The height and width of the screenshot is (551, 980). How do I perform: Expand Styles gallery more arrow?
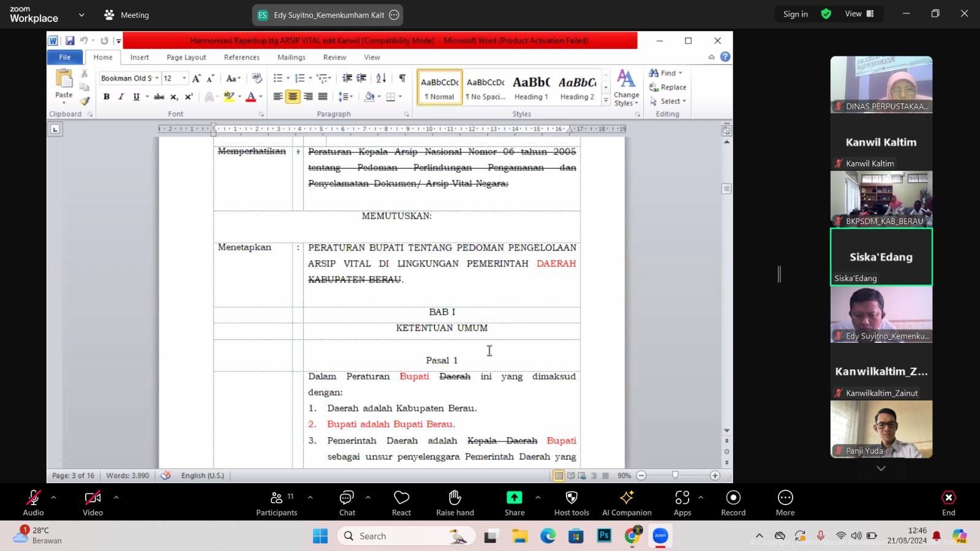click(606, 100)
